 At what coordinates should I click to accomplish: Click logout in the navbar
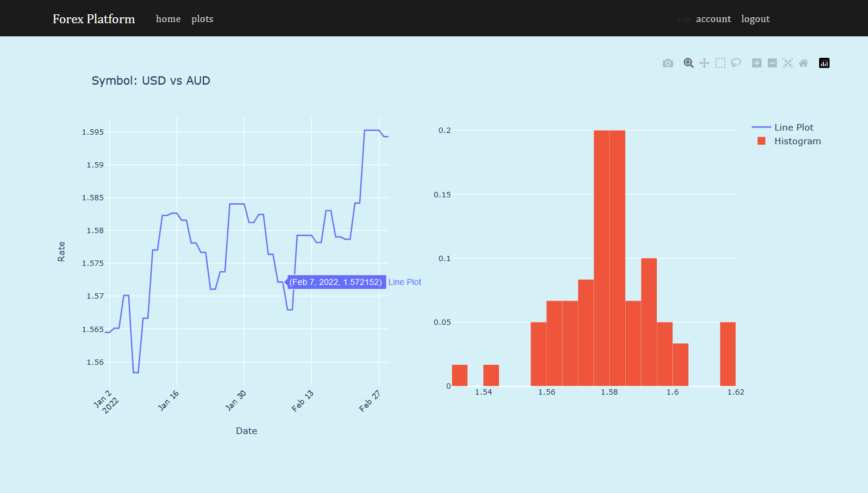click(755, 18)
